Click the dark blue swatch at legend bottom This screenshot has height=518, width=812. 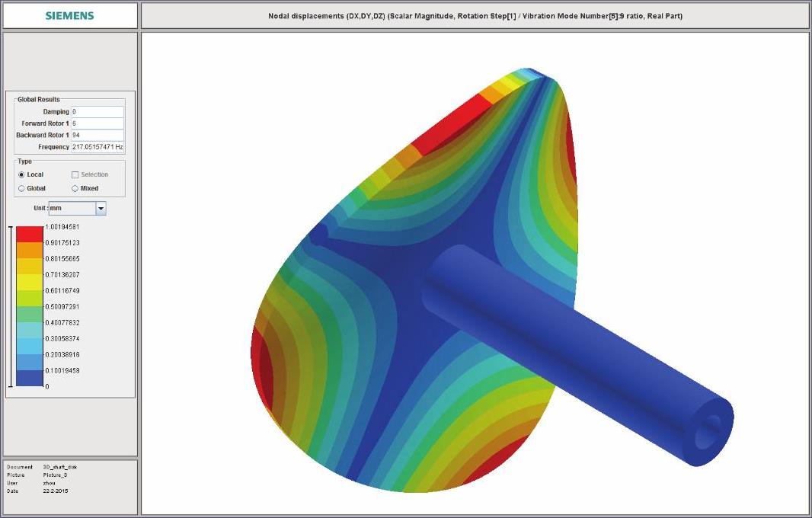[30, 379]
